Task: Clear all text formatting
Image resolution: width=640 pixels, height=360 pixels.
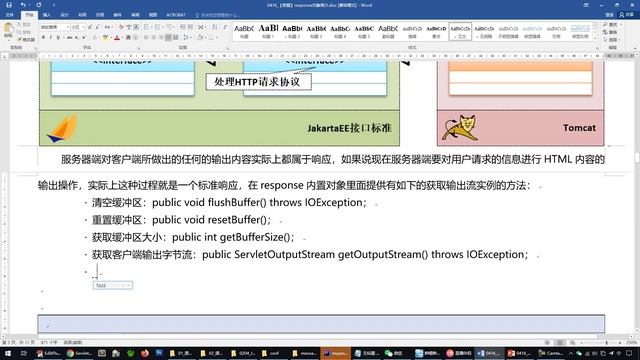Action: click(121, 27)
